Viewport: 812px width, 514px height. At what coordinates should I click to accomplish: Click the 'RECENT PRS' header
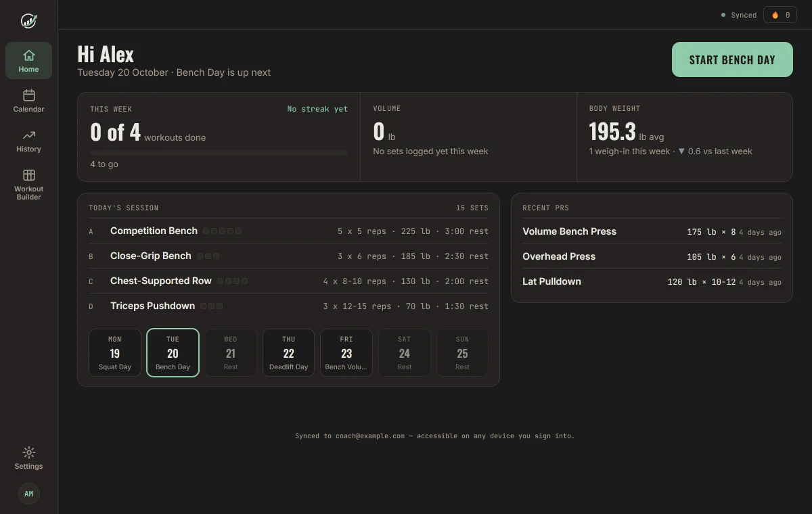(x=545, y=208)
